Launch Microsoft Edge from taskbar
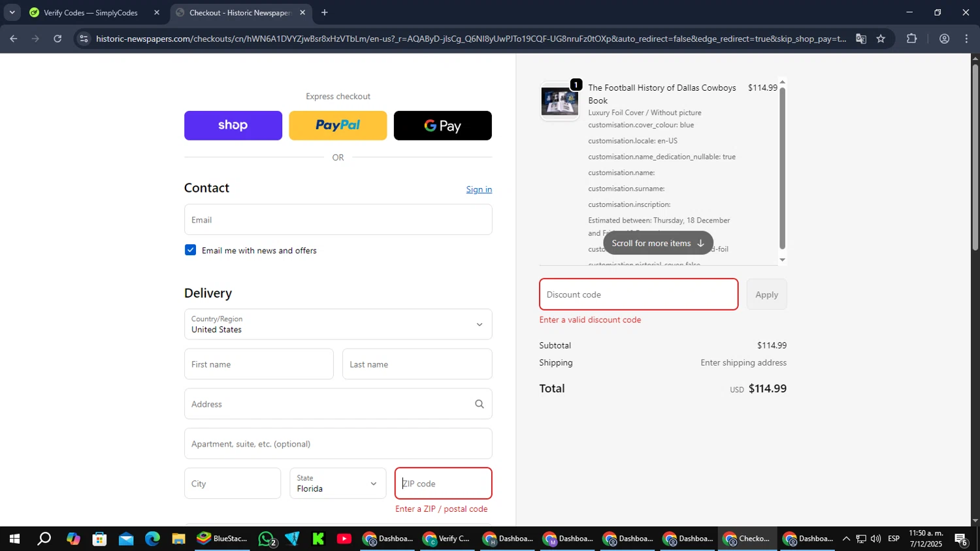 tap(152, 539)
